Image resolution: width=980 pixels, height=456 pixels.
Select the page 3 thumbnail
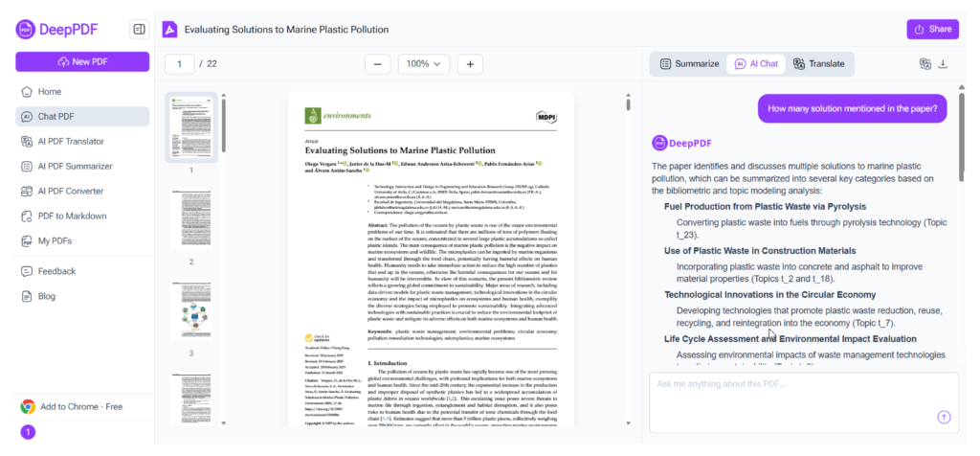pos(190,313)
